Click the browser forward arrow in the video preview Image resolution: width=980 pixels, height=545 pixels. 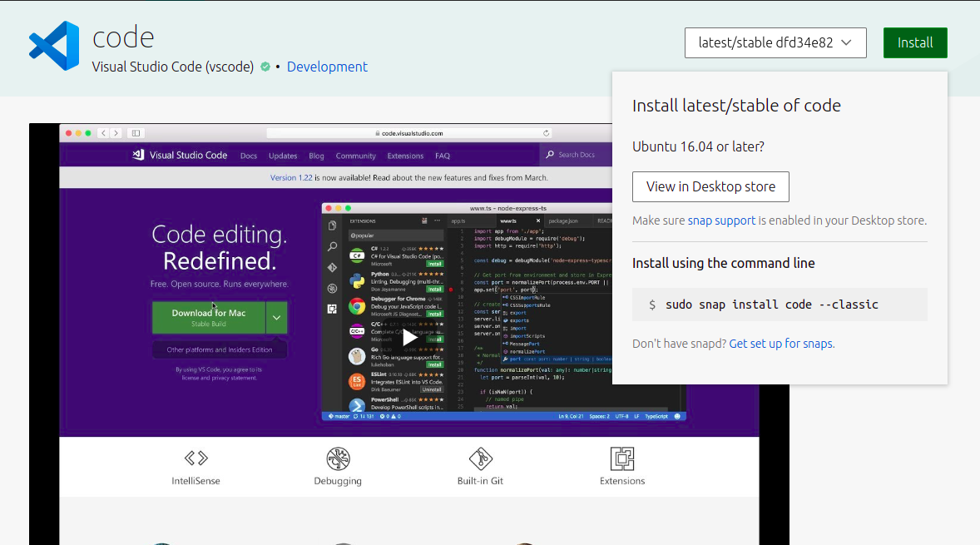116,133
